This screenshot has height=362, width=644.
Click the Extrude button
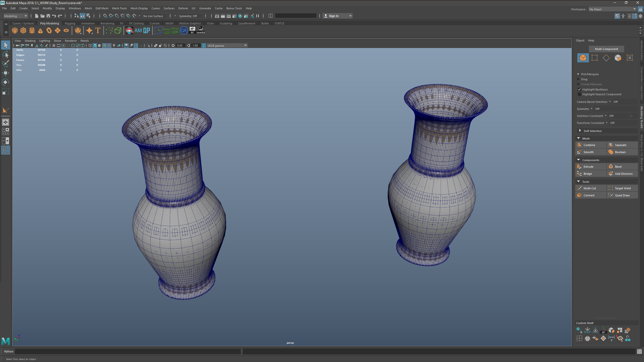pos(591,167)
